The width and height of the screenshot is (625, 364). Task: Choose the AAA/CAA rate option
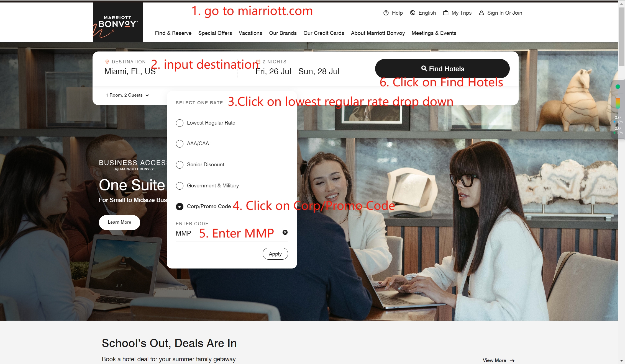pyautogui.click(x=180, y=144)
